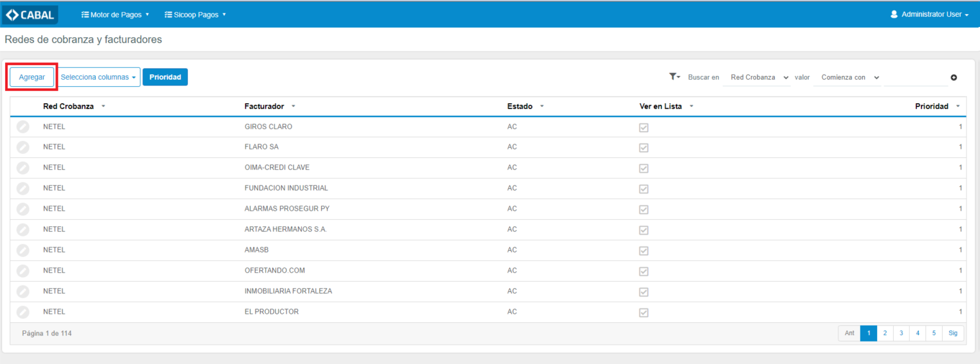Edit the FUNDACION INDUSTRIAL row pencil icon

point(23,189)
